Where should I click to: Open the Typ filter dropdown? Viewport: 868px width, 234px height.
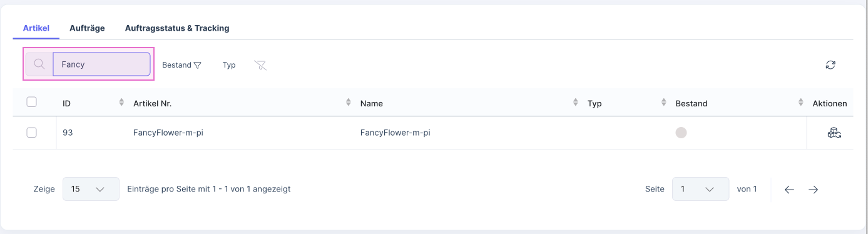[x=229, y=65]
